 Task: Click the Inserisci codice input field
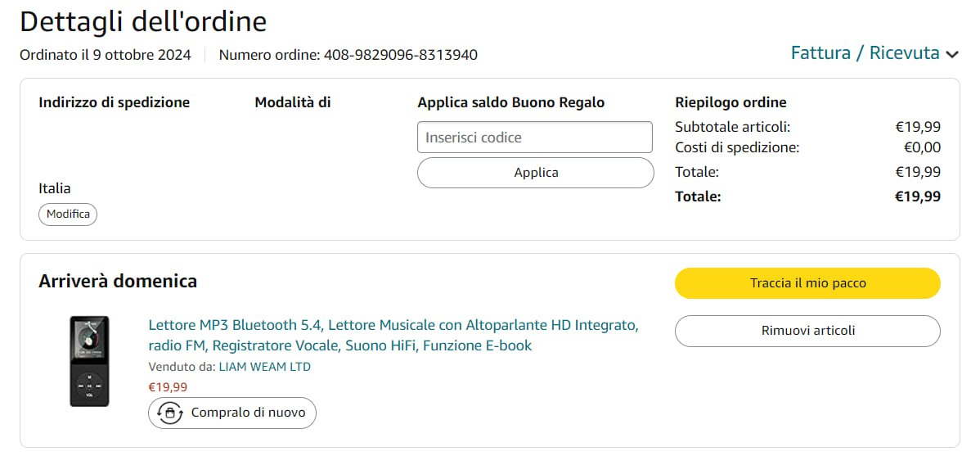(535, 138)
